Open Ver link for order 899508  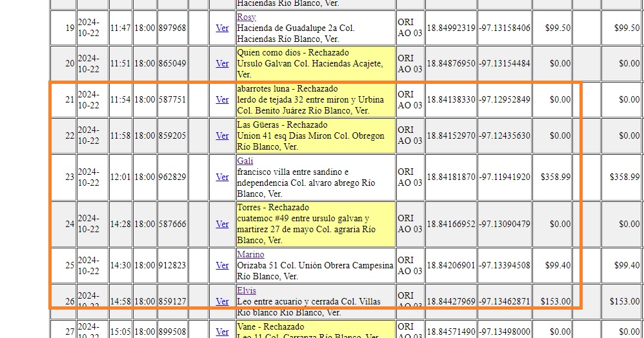click(222, 332)
